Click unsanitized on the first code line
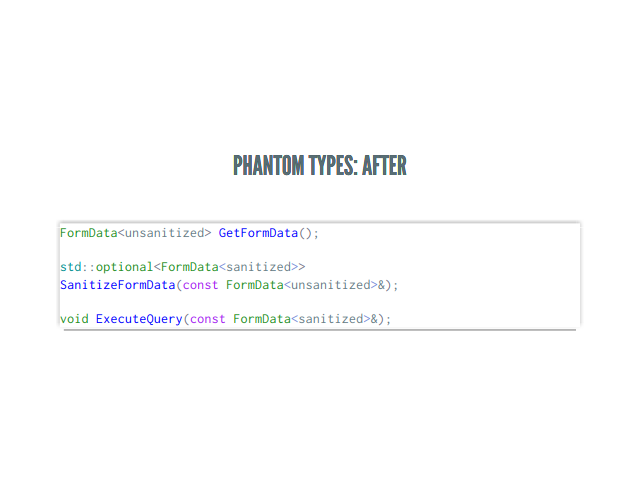 pyautogui.click(x=165, y=233)
